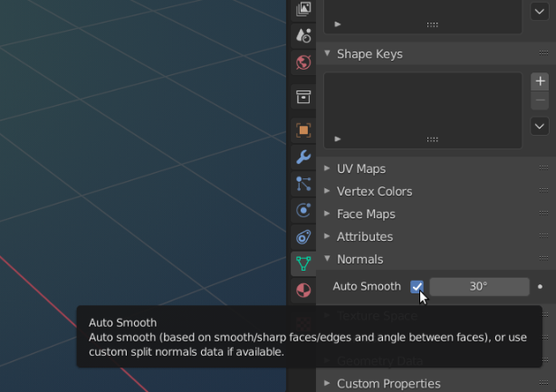Disable the Auto Smooth checkbox
This screenshot has height=392, width=556.
[417, 286]
